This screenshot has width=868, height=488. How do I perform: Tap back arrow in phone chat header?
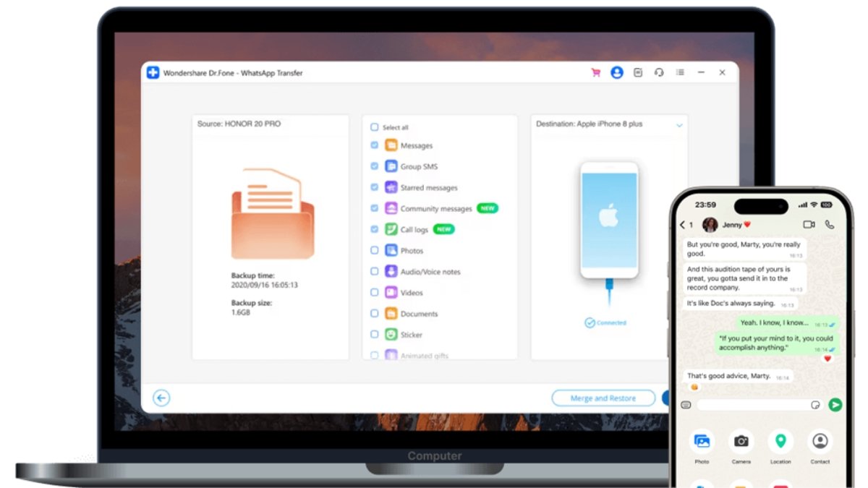683,225
